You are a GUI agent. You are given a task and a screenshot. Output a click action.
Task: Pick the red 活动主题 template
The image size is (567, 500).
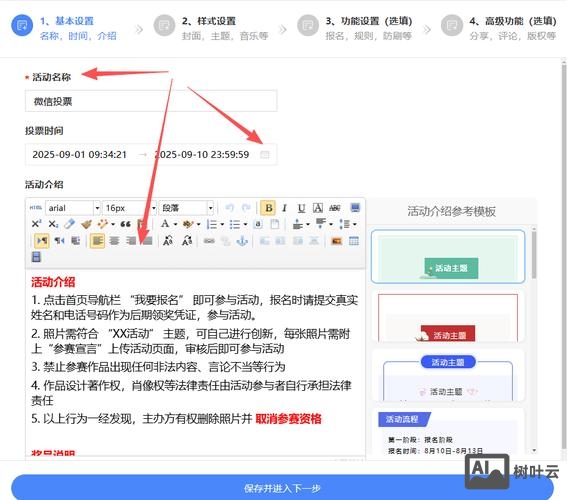pos(448,316)
